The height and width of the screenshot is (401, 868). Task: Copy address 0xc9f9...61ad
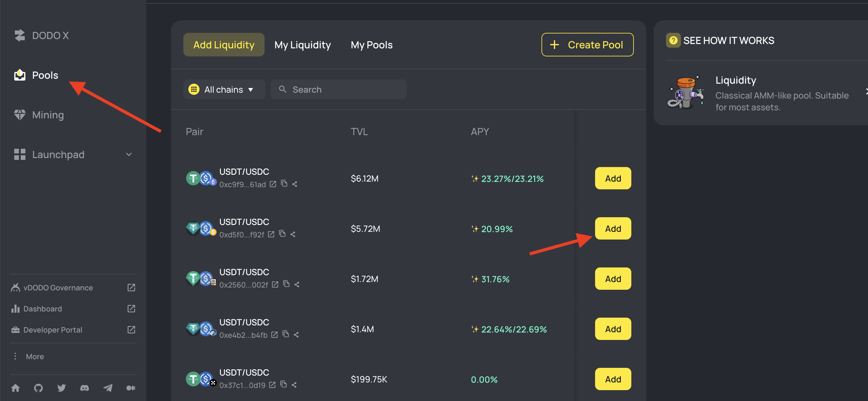284,183
